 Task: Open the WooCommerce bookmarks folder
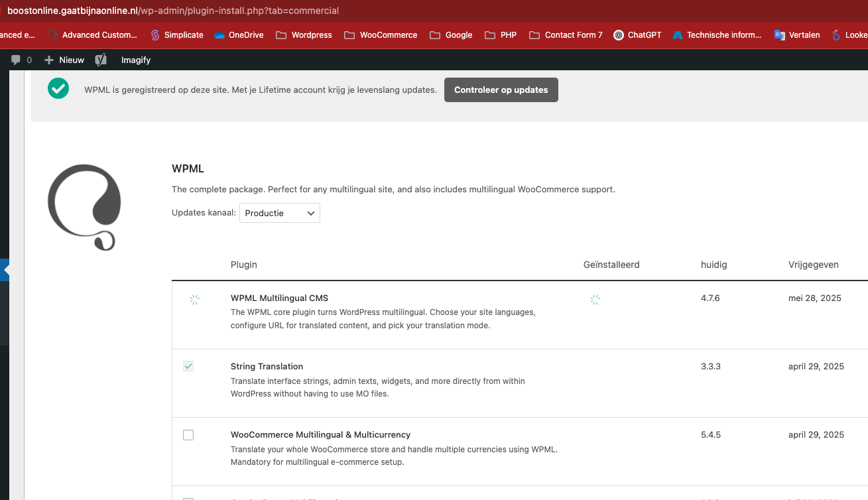tap(381, 34)
